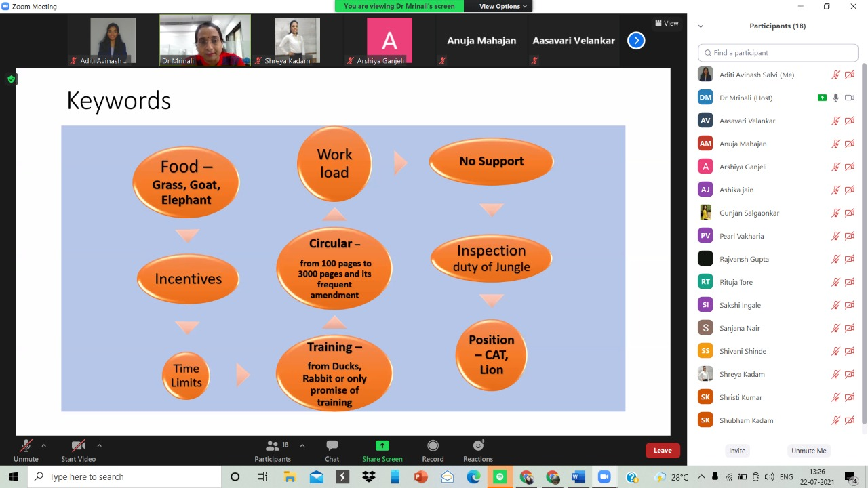Unmute microphone in meeting toolbar
Image resolution: width=868 pixels, height=488 pixels.
(26, 446)
